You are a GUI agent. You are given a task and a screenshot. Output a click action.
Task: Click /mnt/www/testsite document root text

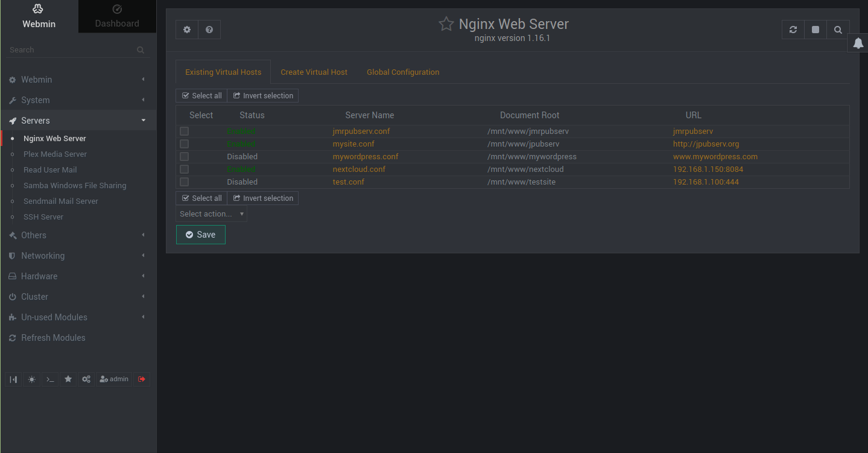pos(522,182)
